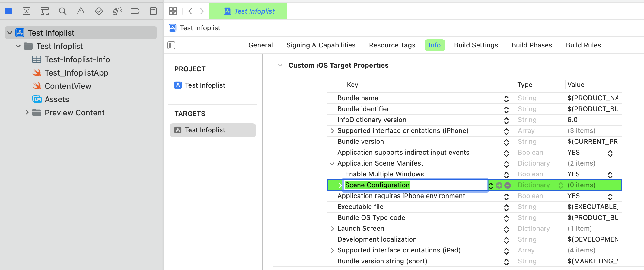Viewport: 644px width, 270px height.
Task: Expand Supported interface orientations (iPhone) row
Action: coord(332,131)
